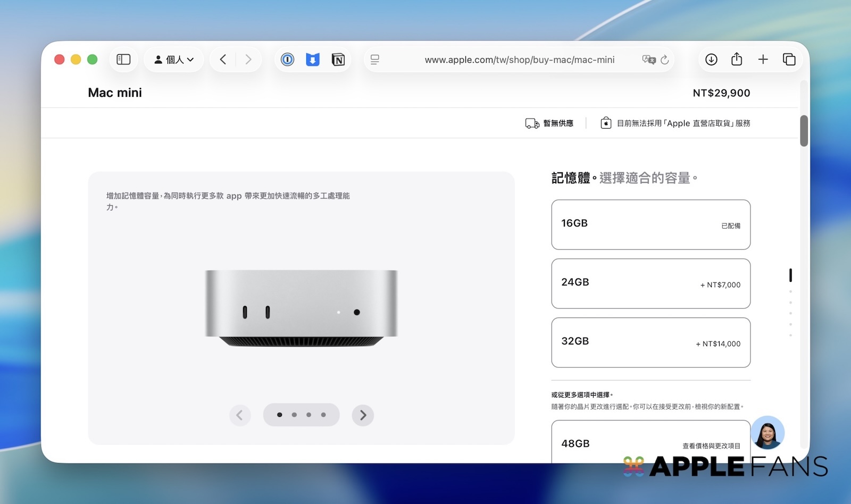Jump to second gallery dot
851x504 pixels.
click(294, 415)
